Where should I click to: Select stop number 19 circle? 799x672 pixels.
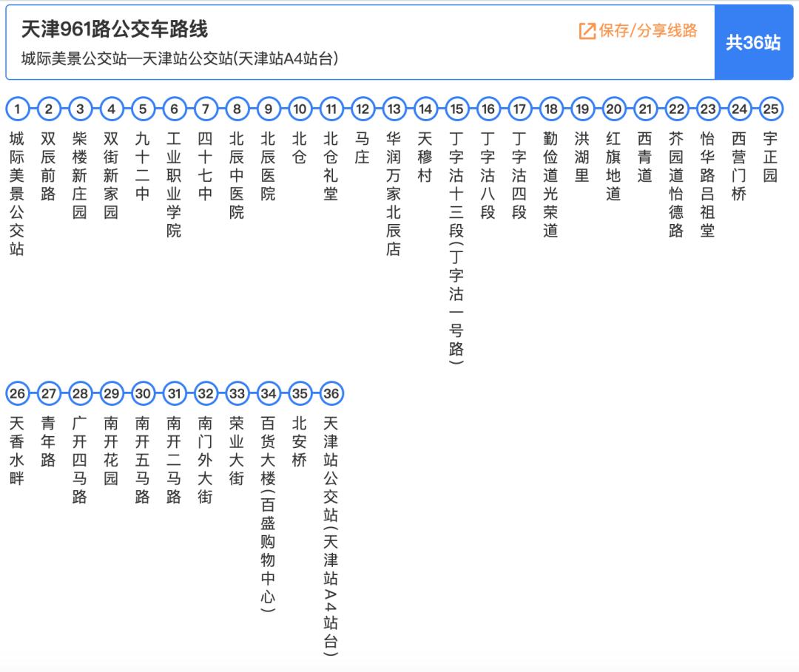point(582,109)
